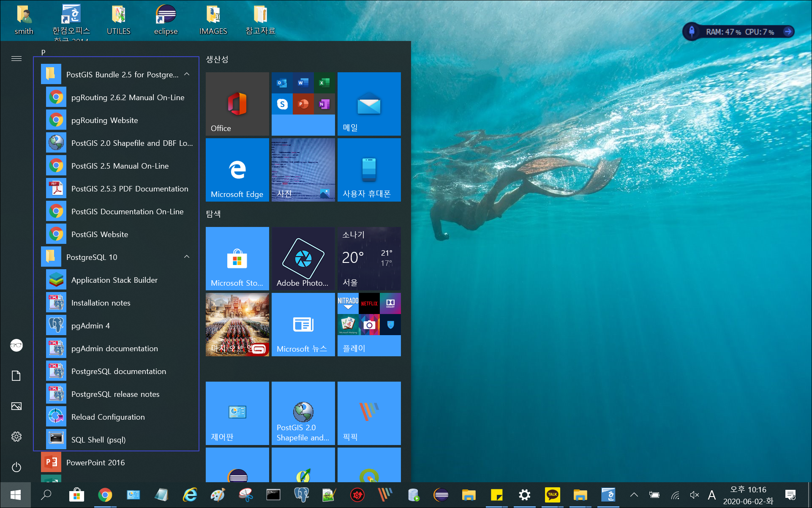Image resolution: width=812 pixels, height=508 pixels.
Task: Open Microsoft Edge tile
Action: (237, 170)
